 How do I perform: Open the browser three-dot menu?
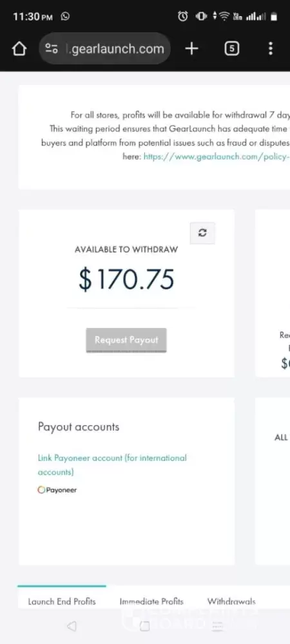click(270, 48)
